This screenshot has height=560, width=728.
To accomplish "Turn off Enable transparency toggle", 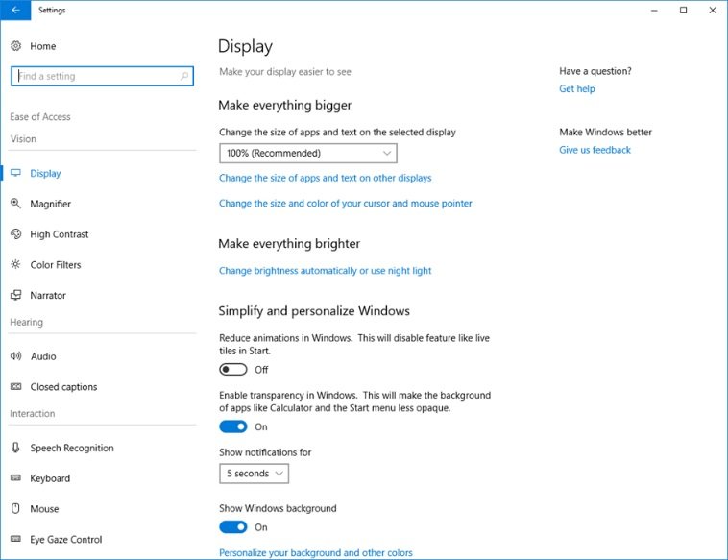I will [233, 426].
